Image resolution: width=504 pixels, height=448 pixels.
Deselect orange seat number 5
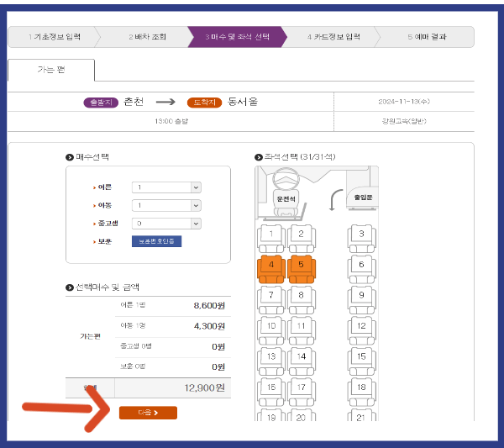click(302, 269)
